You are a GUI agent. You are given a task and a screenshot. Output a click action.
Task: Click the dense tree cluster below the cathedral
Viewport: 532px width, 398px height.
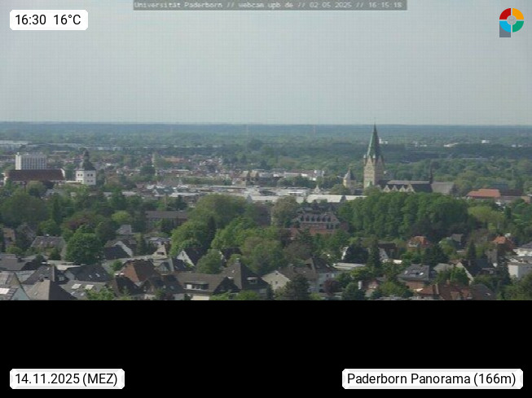(399, 214)
